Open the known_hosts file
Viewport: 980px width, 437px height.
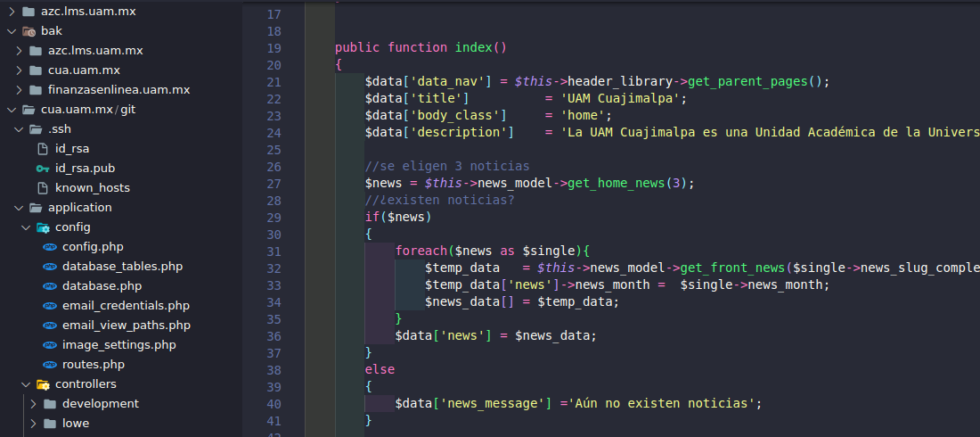93,188
